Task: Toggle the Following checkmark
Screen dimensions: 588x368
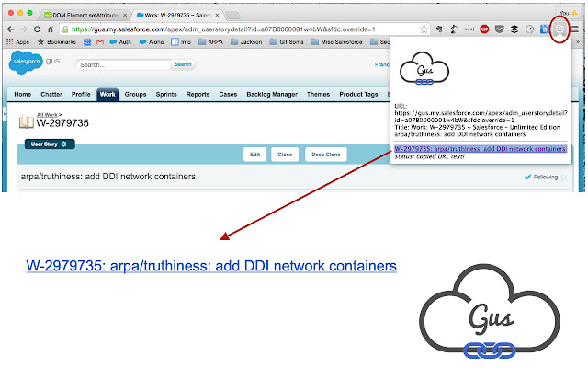Action: [x=527, y=177]
